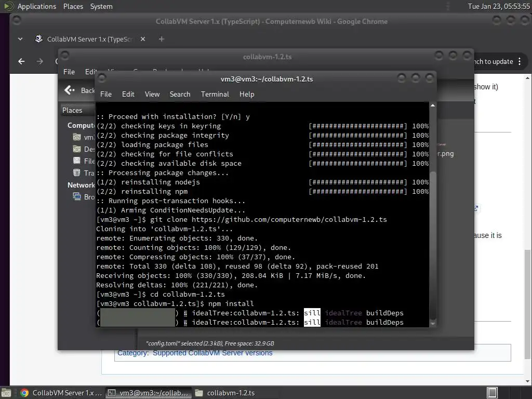The width and height of the screenshot is (532, 399).
Task: Click Category link on wiki page
Action: pyautogui.click(x=132, y=353)
